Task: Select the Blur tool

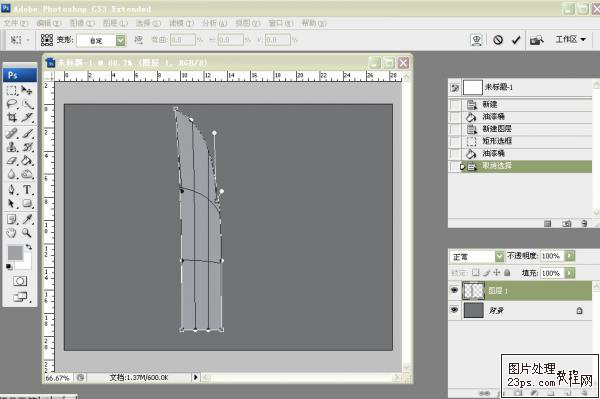Action: [12, 174]
